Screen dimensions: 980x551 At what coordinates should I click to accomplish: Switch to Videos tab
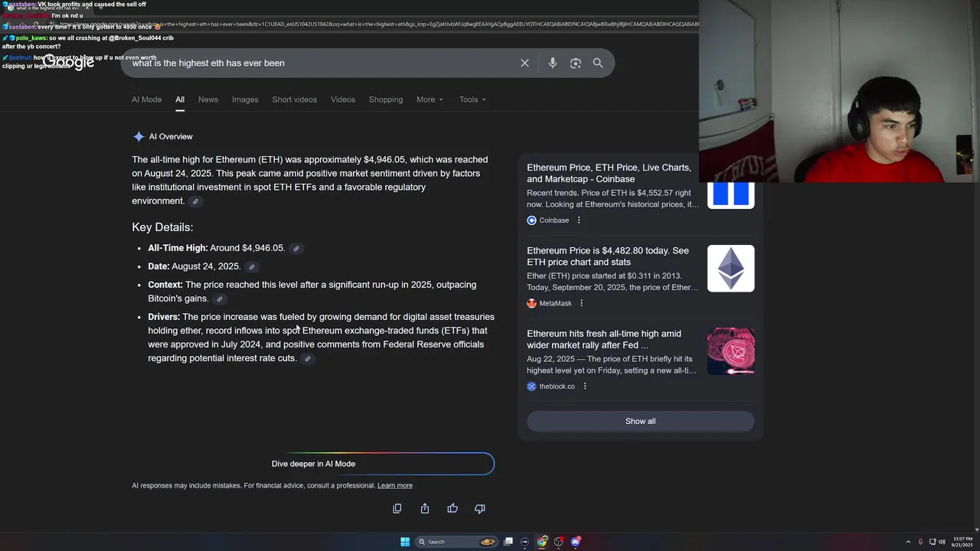click(342, 99)
